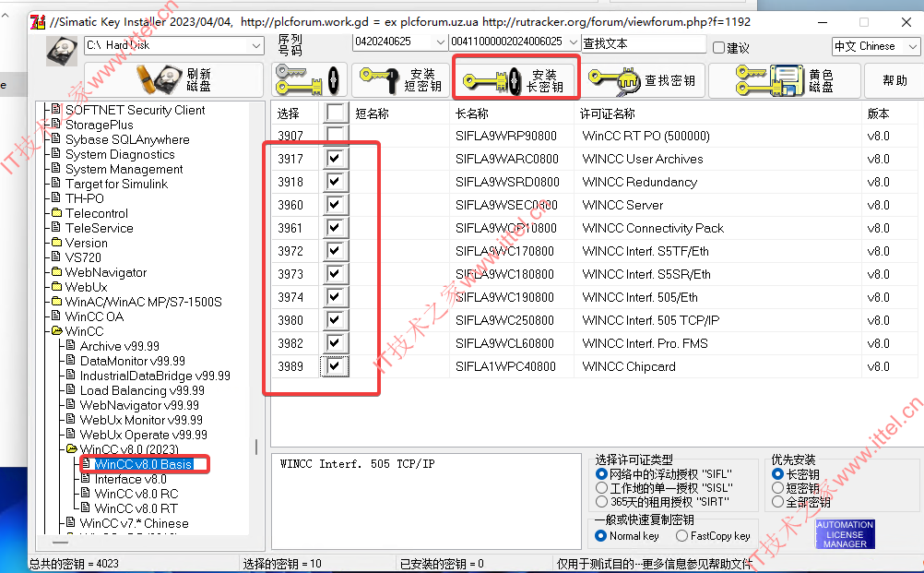Screen dimensions: 924x573
Task: Select DataMonitor v99.99 in the tree
Action: click(x=133, y=361)
